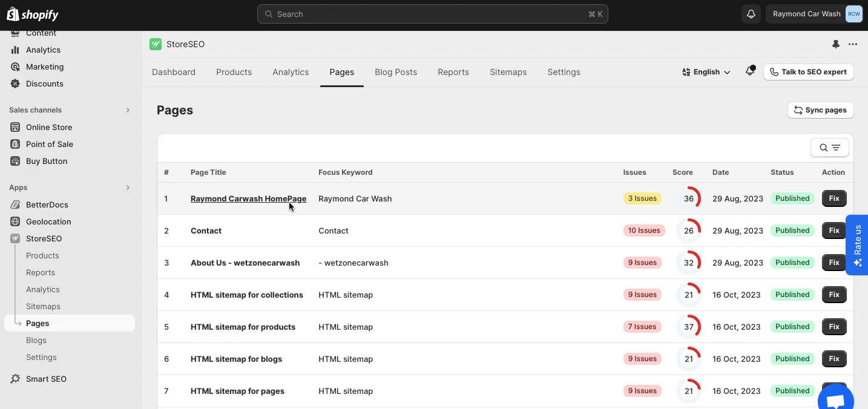Click the 3 Issues badge
This screenshot has height=409, width=868.
(x=642, y=198)
